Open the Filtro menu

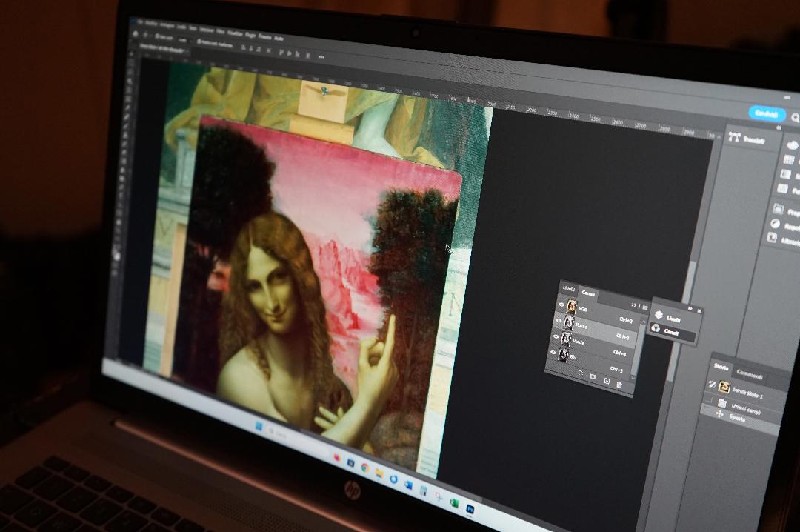coord(221,31)
